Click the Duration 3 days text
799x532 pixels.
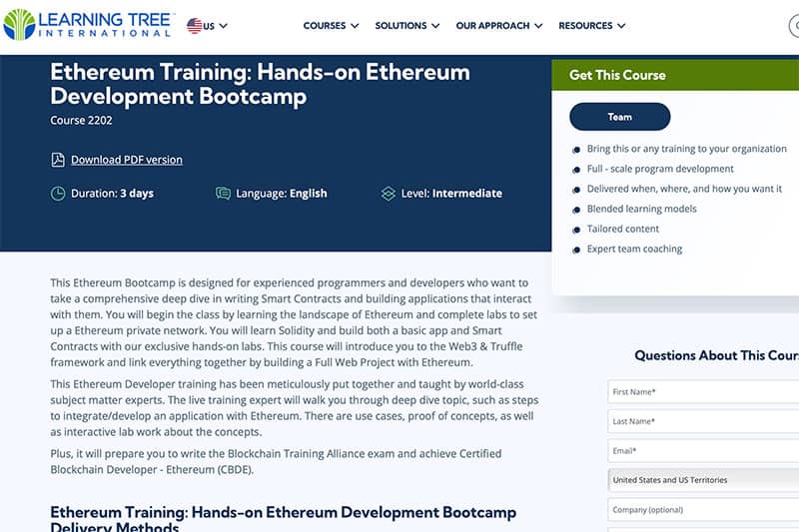pyautogui.click(x=112, y=194)
